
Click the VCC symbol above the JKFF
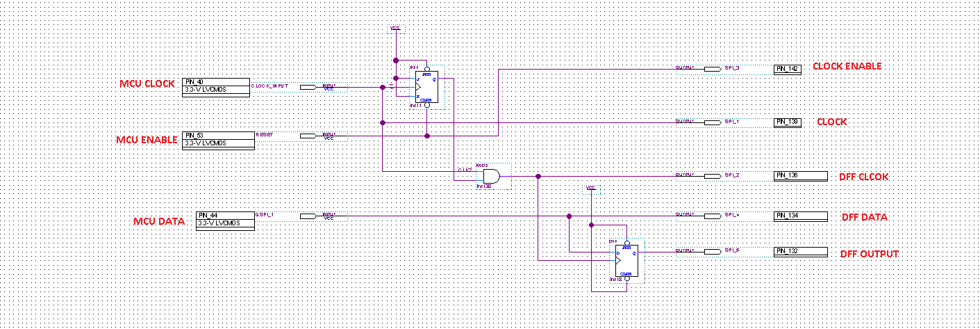click(395, 29)
